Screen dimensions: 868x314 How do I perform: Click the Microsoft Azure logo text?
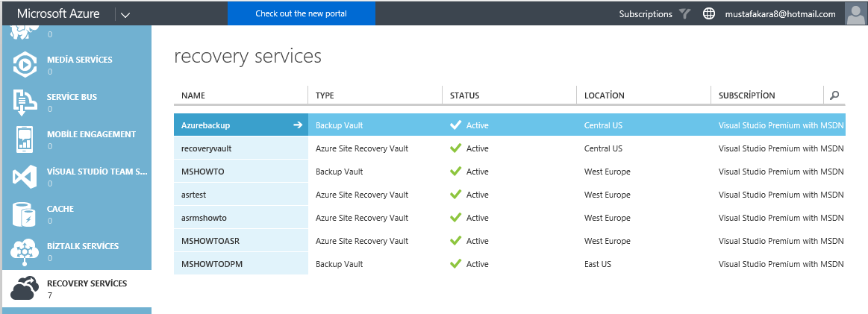point(60,14)
